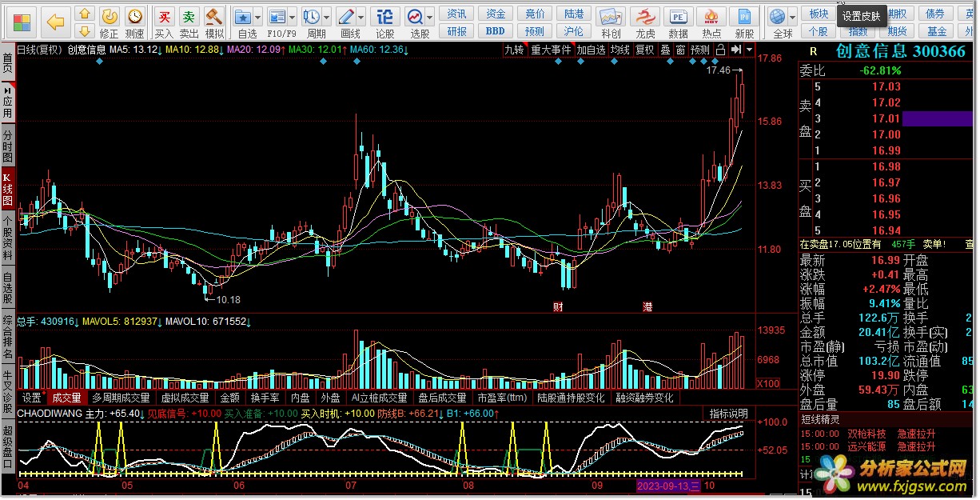
Task: Expand the 选股 dropdown arrow
Action: [430, 17]
